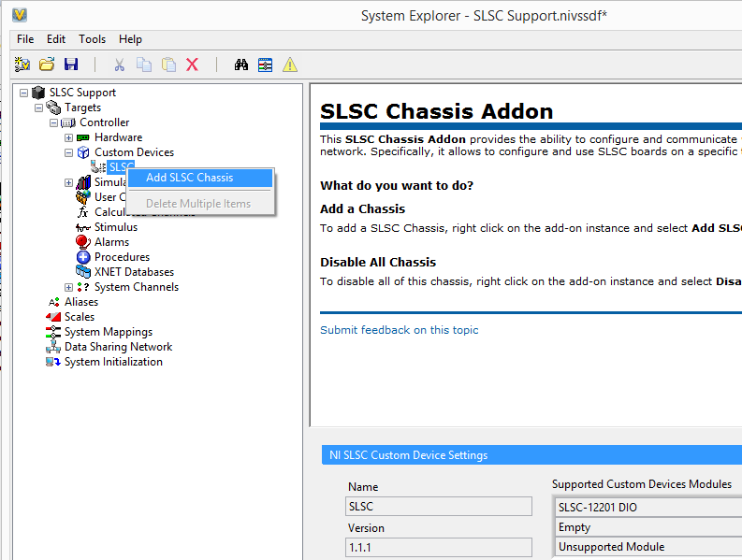Expand the System Channels node

[68, 287]
